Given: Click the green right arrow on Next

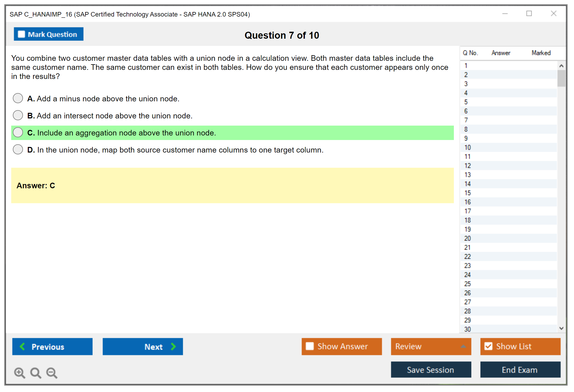Looking at the screenshot, I should [x=173, y=346].
